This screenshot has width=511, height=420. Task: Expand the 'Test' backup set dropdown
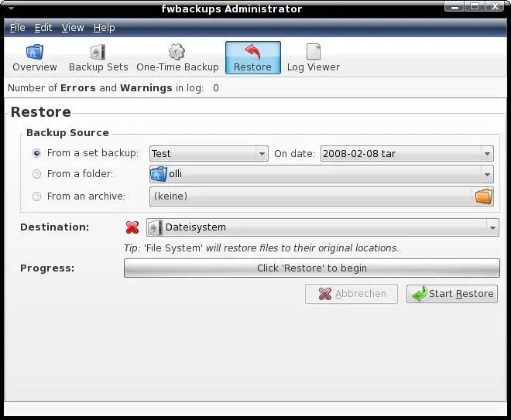(209, 154)
